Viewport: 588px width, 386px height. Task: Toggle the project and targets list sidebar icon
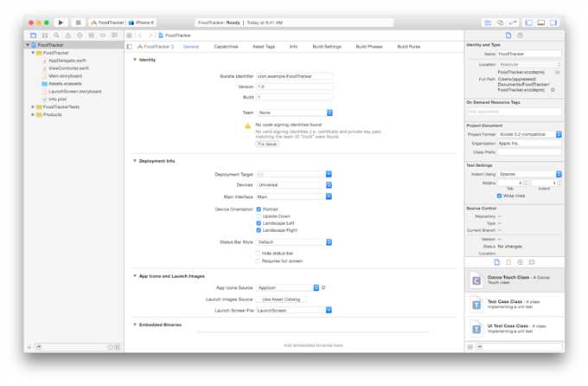130,47
